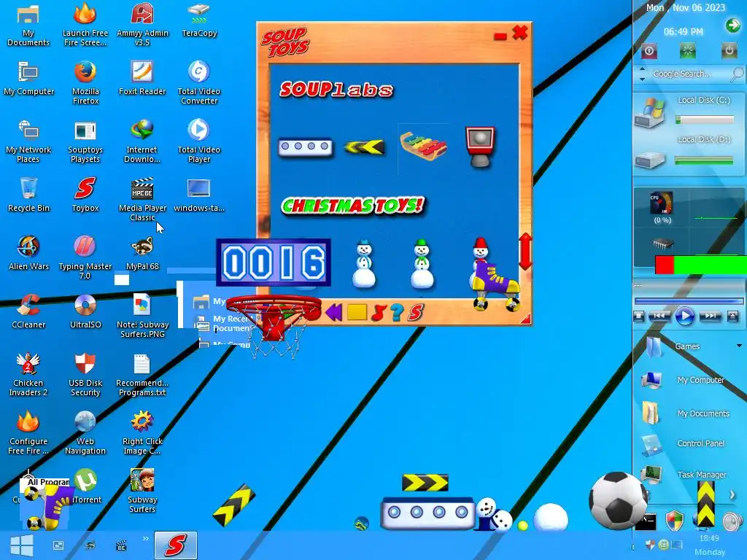The width and height of the screenshot is (747, 560).
Task: Open the Toybox desktop shortcut
Action: click(85, 194)
